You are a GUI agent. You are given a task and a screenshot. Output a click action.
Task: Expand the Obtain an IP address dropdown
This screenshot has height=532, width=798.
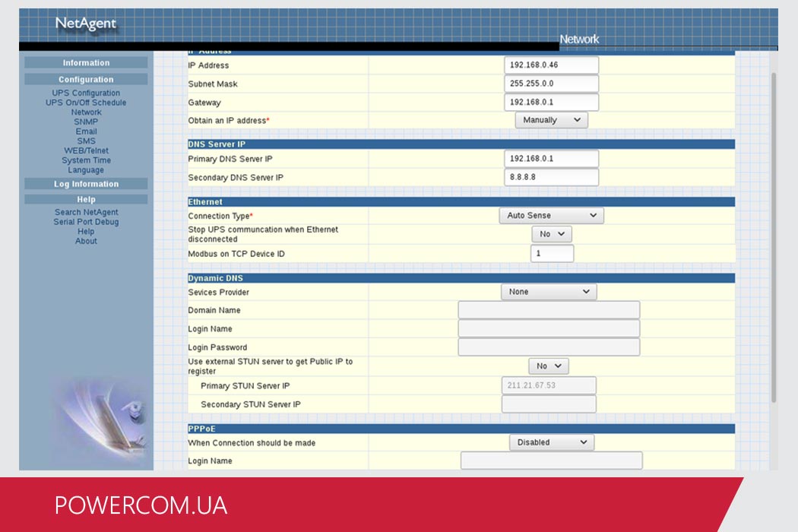tap(551, 120)
